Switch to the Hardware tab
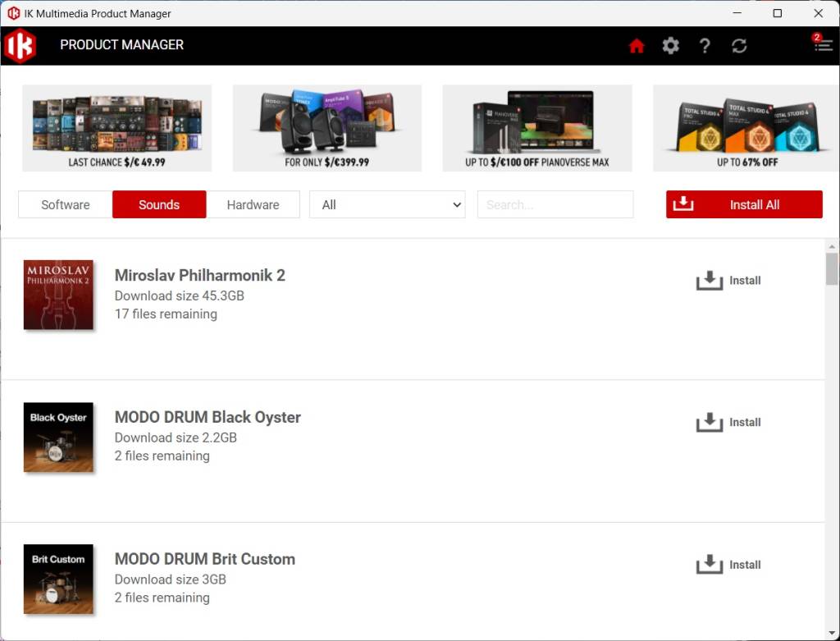 [x=253, y=204]
